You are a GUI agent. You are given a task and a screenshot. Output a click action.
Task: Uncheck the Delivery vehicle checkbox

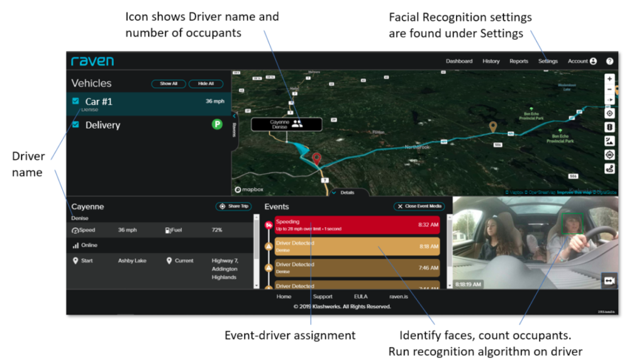[75, 124]
